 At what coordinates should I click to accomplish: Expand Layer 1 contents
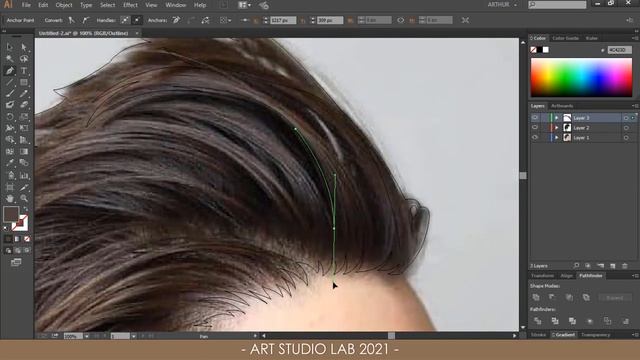pos(556,138)
